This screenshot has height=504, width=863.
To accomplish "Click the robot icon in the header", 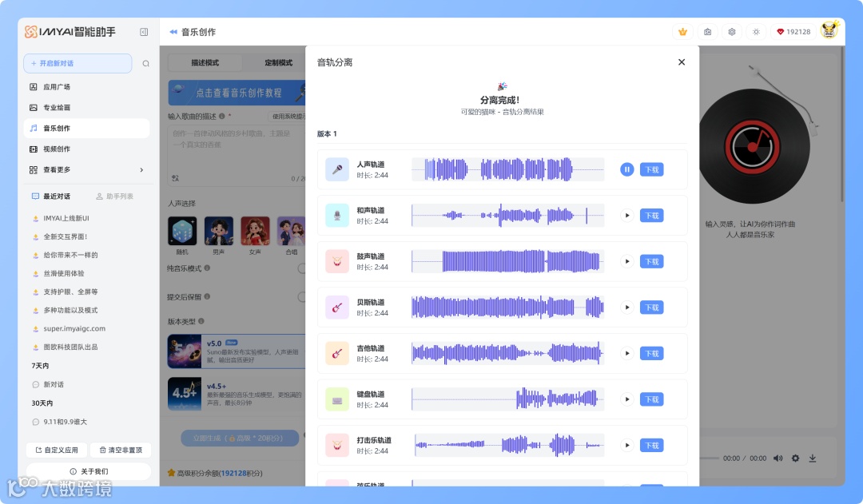I will [707, 32].
